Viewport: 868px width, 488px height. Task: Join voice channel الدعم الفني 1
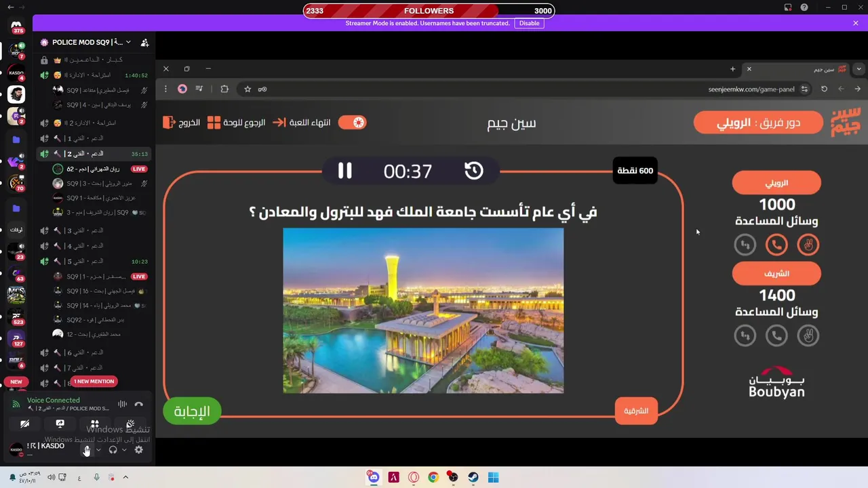tap(93, 138)
